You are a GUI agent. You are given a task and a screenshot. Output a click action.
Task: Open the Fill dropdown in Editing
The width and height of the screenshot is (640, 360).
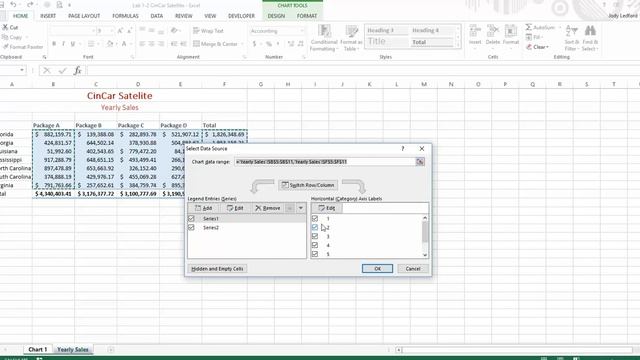pos(543,37)
